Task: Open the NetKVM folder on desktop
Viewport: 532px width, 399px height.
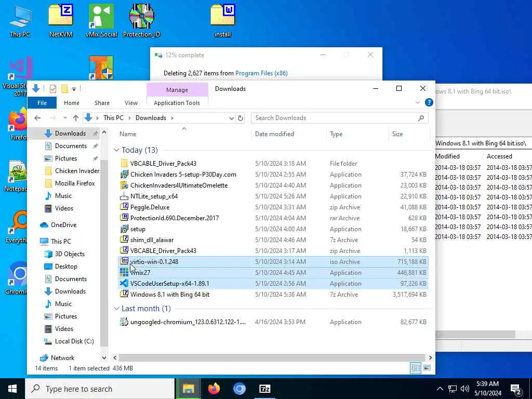Action: (61, 21)
